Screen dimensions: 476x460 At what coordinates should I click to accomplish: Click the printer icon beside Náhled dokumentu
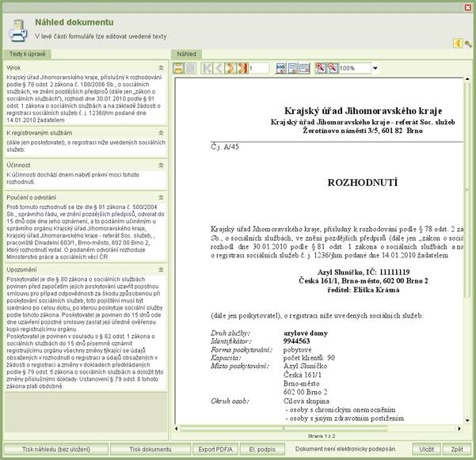[18, 31]
